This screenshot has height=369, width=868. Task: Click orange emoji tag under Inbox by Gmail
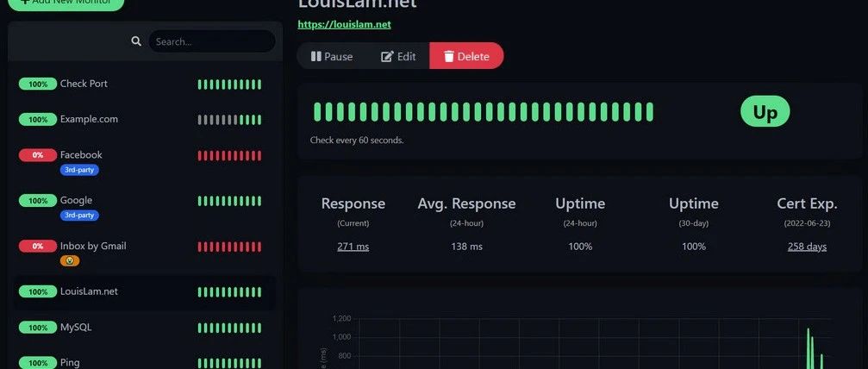tap(70, 260)
